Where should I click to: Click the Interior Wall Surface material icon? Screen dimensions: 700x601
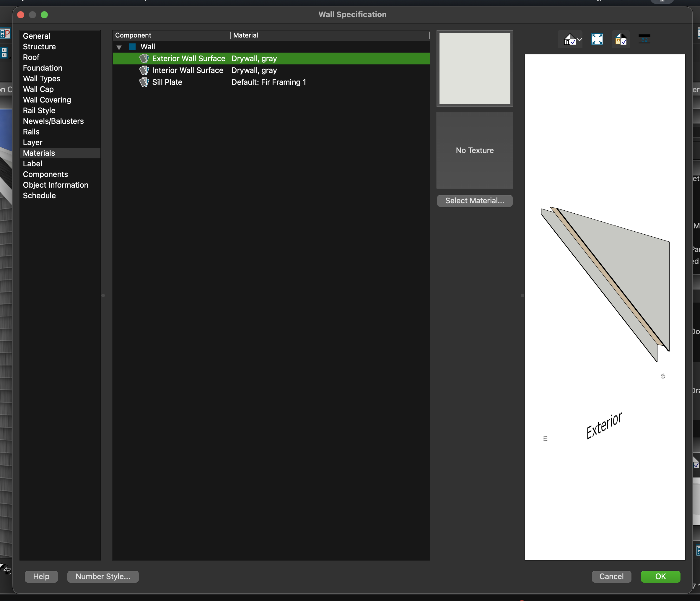144,70
